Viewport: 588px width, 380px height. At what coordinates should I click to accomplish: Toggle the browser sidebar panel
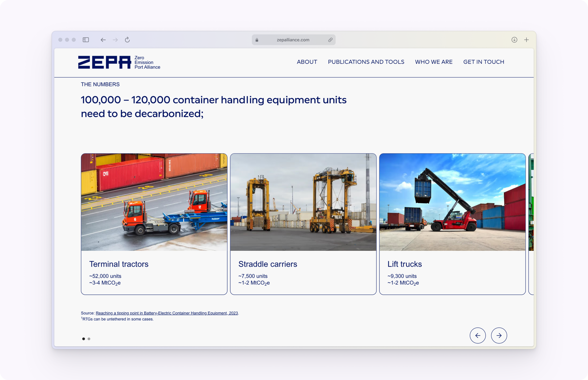point(86,40)
